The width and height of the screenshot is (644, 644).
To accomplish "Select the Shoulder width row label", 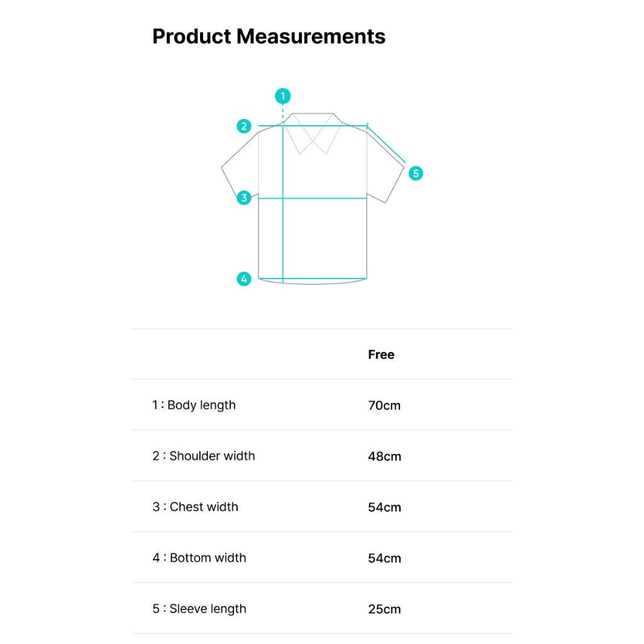I will click(x=203, y=457).
